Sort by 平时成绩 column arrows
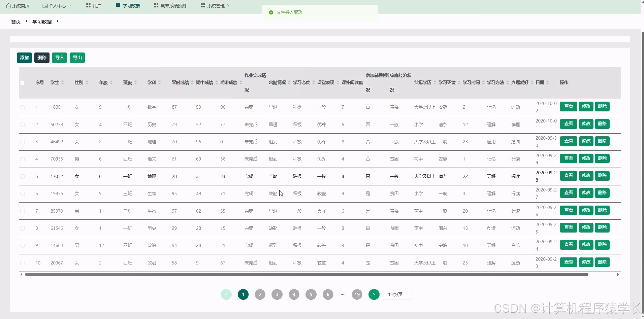The image size is (644, 319). [x=192, y=82]
